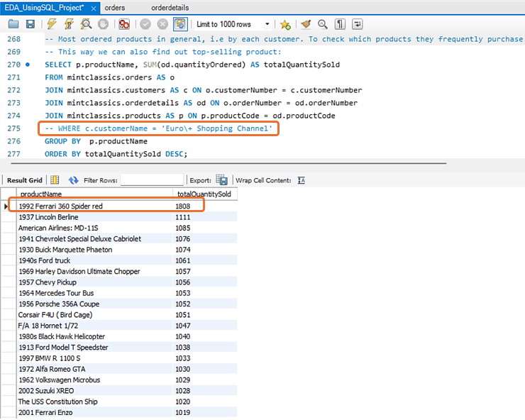The image size is (525, 420).
Task: Select row '1957 Chevy Pickup'
Action: tap(127, 282)
